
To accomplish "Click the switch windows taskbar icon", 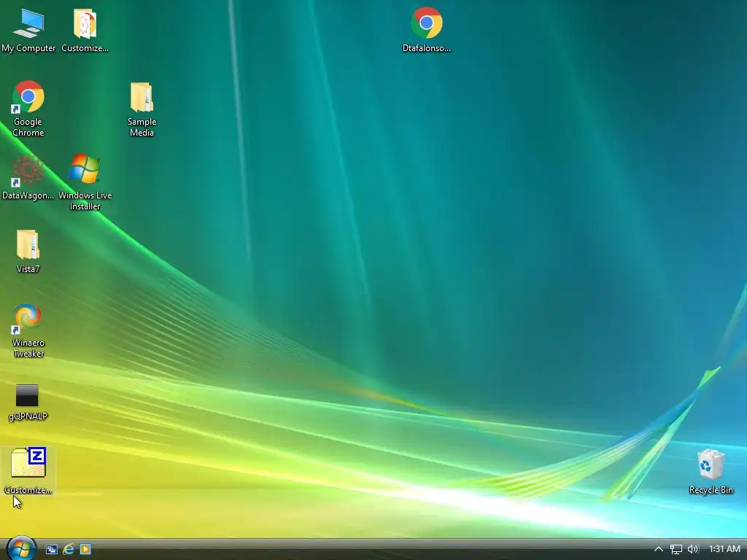I will point(52,550).
